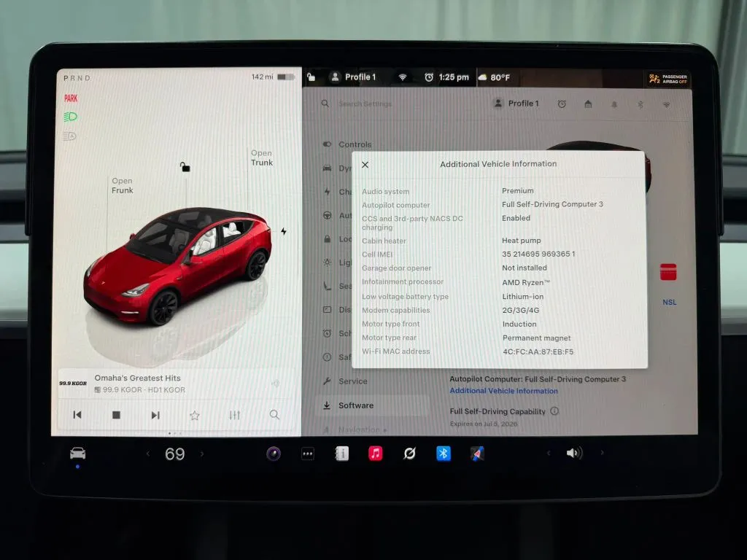Tap the 142 mi battery range indicator
The width and height of the screenshot is (747, 560).
click(x=273, y=77)
